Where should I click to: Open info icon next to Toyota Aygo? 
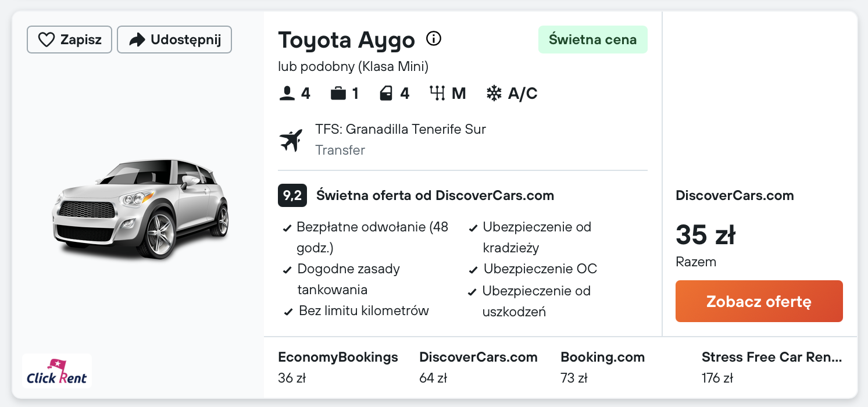[x=434, y=39]
